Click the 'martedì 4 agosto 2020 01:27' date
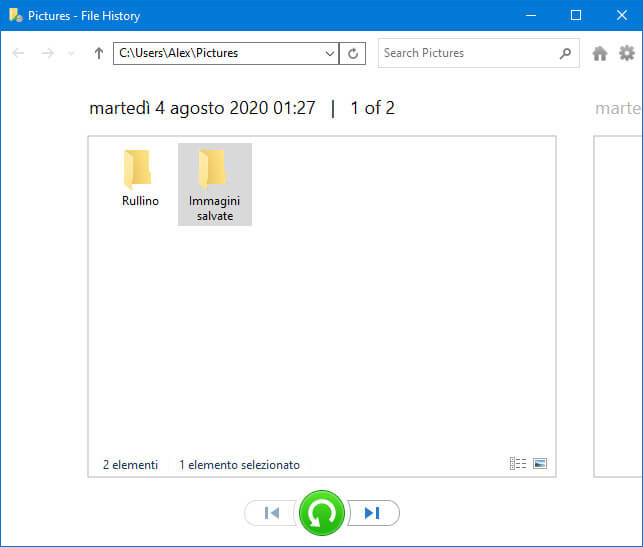 click(x=203, y=108)
